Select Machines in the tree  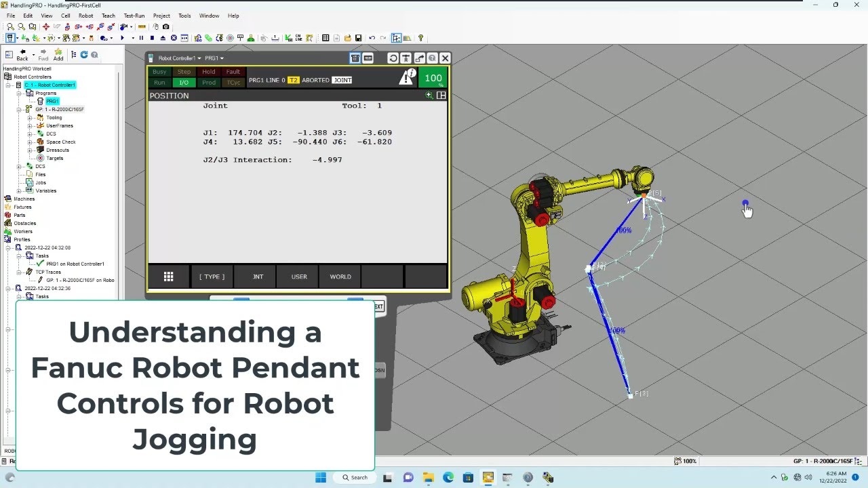coord(24,199)
